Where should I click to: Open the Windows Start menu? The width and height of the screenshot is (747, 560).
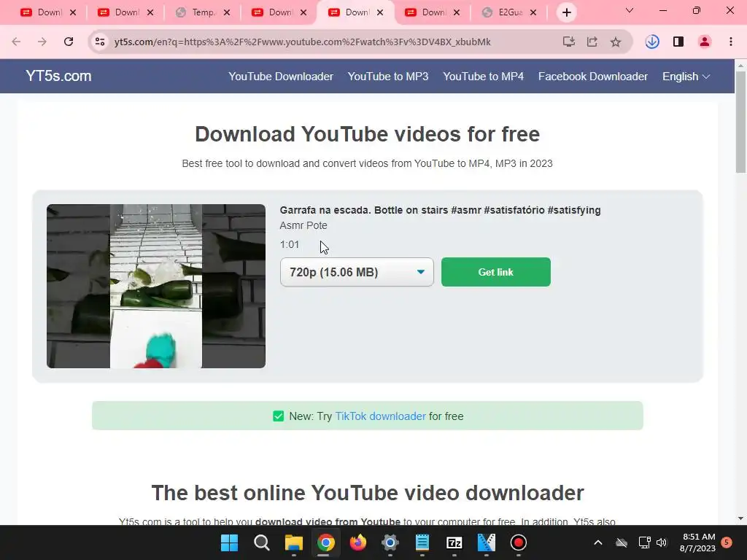tap(229, 542)
